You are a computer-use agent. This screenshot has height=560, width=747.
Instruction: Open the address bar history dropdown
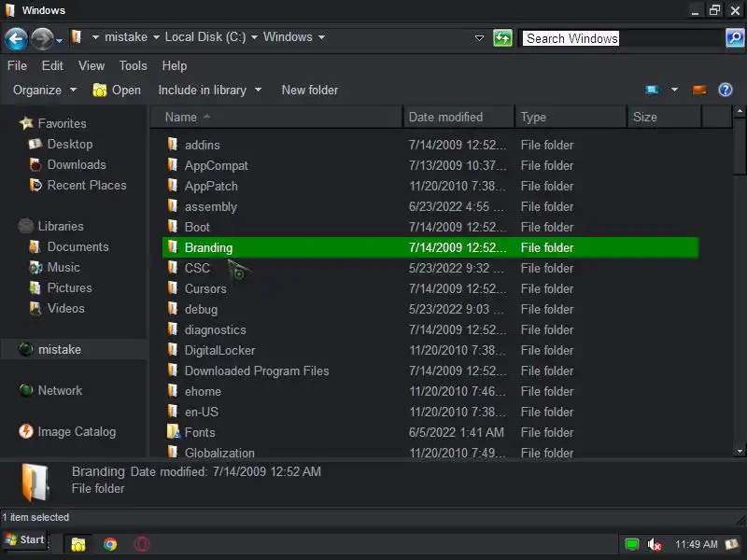[x=480, y=37]
